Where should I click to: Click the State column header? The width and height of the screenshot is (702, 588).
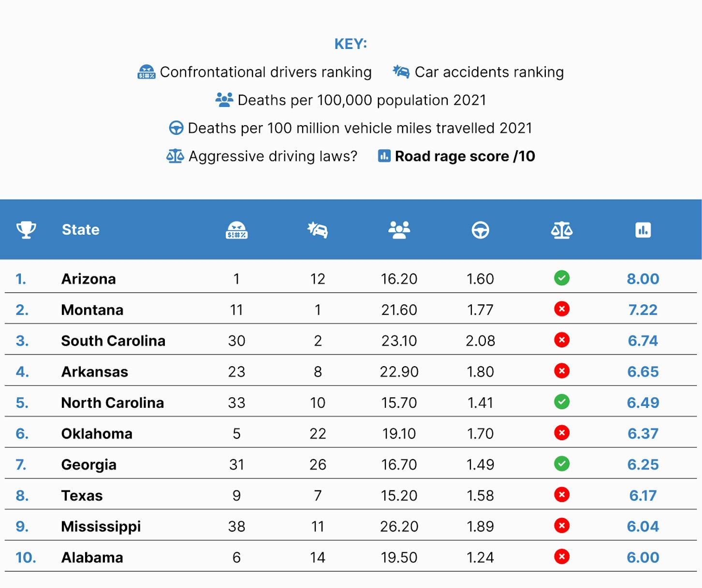(81, 229)
